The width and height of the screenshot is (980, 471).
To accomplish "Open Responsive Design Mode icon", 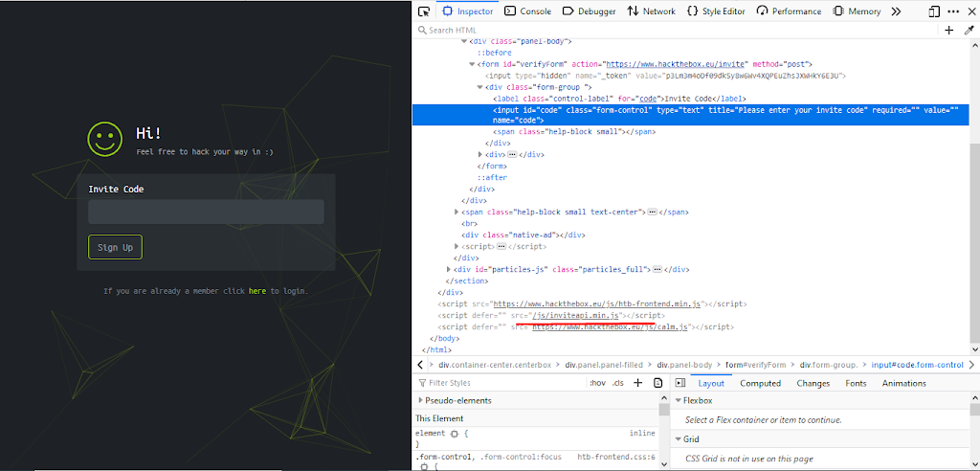I will (934, 11).
